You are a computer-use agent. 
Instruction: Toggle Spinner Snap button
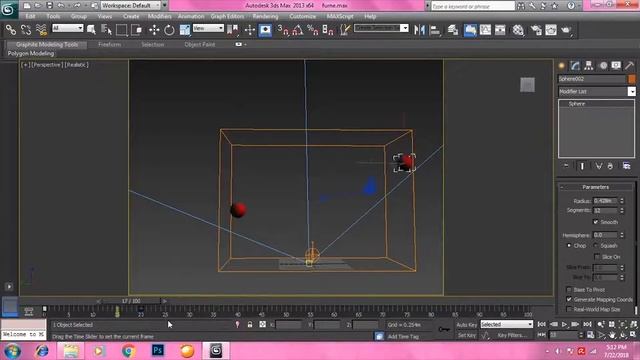(328, 30)
